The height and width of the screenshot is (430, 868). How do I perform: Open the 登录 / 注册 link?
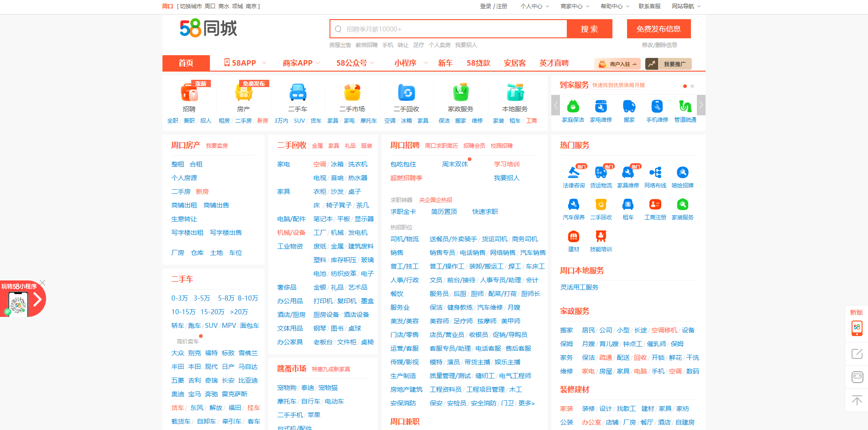pos(493,6)
